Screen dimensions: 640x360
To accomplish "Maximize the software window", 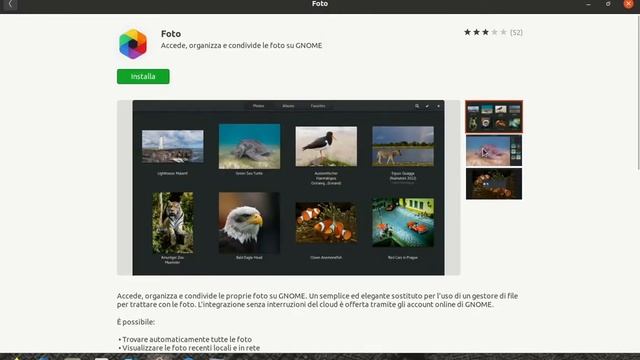I will pyautogui.click(x=608, y=4).
